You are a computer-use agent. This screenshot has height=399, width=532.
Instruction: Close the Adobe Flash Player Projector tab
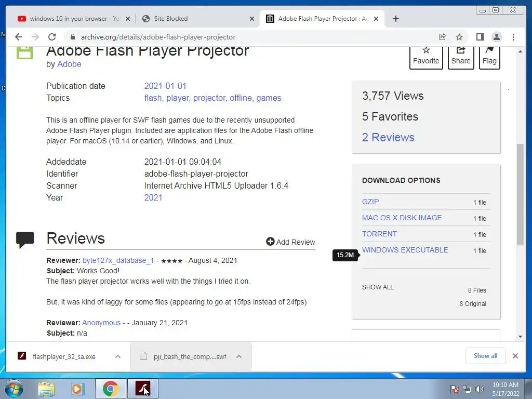click(x=376, y=19)
